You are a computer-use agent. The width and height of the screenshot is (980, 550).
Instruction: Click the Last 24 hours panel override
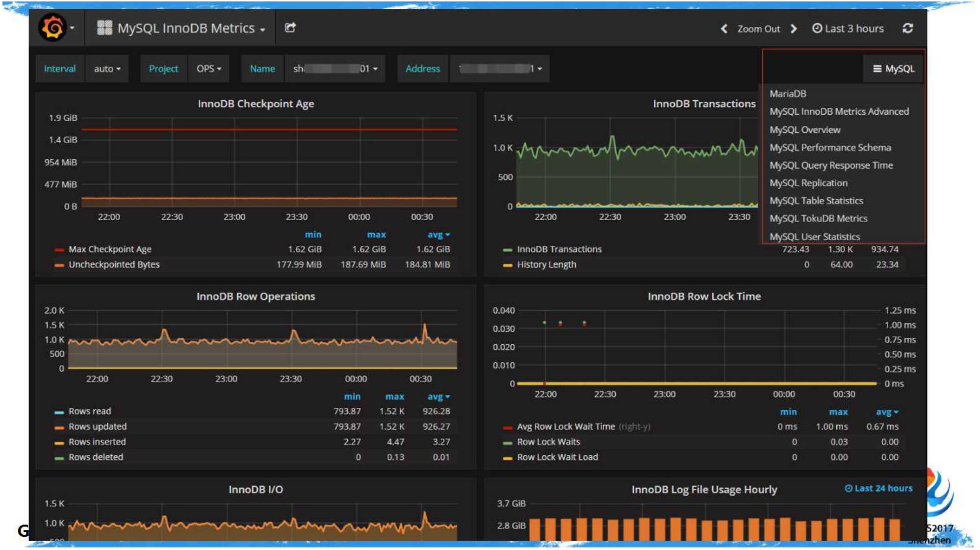(x=878, y=488)
